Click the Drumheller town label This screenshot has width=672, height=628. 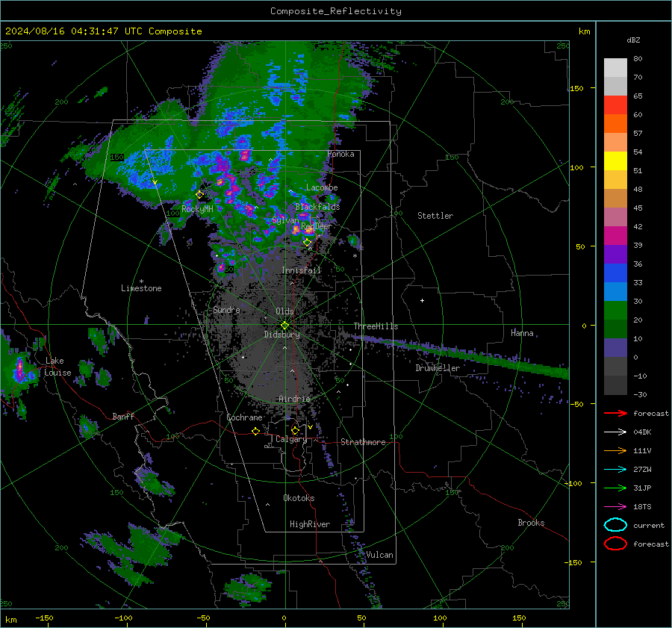tap(438, 368)
